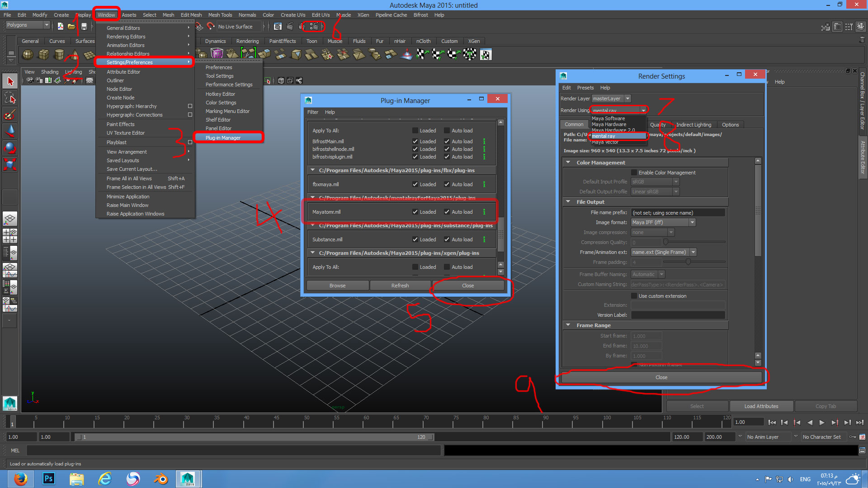Collapse the Color Management section
This screenshot has width=868, height=488.
(568, 163)
